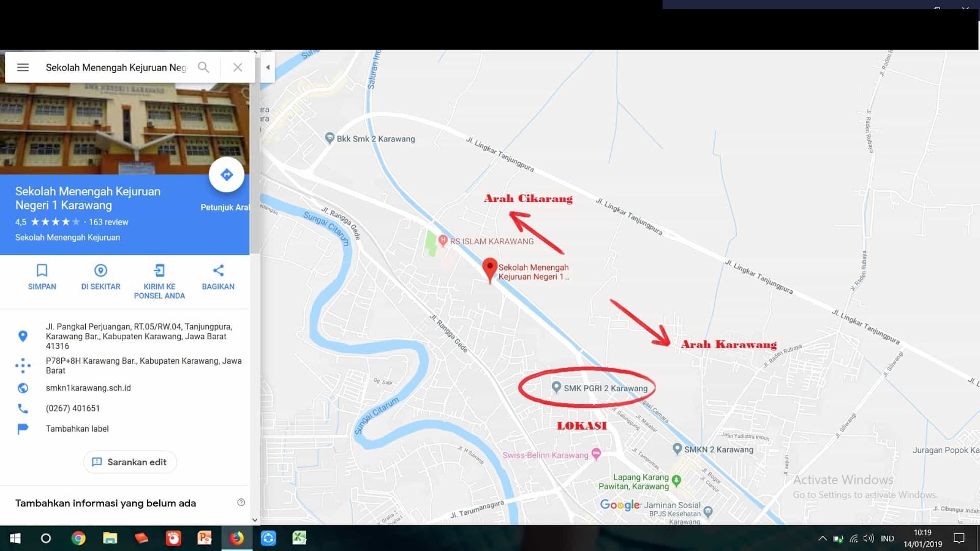Select plus code P78P+8H Karawang Bar.
Screen dimensions: 980x551
point(144,365)
